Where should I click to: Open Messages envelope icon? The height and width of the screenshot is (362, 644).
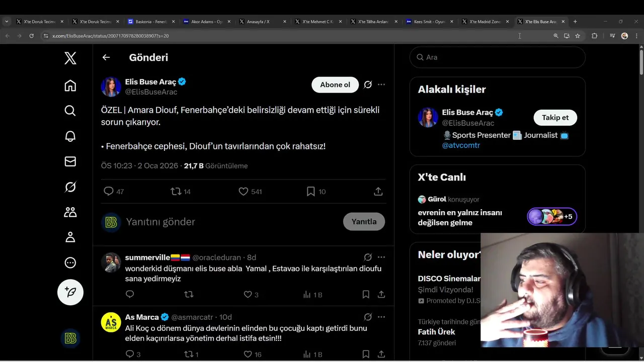click(70, 161)
